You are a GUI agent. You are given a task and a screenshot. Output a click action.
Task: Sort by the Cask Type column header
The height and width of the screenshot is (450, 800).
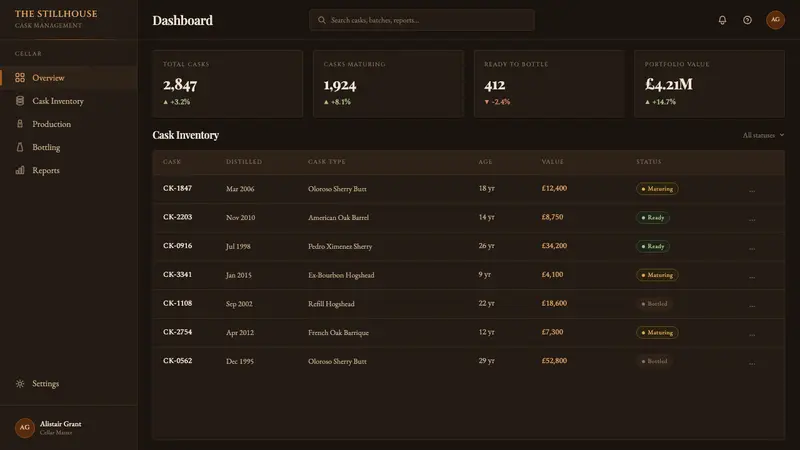point(327,162)
